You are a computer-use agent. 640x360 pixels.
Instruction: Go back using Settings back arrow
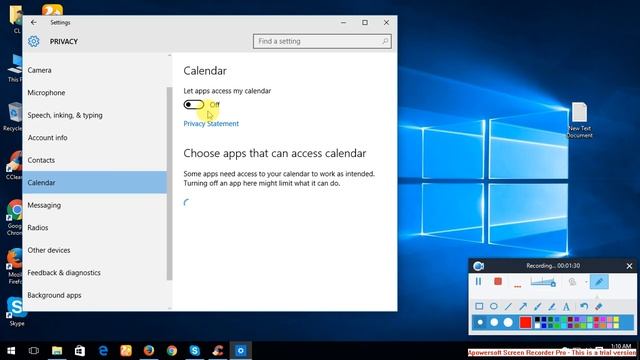33,23
